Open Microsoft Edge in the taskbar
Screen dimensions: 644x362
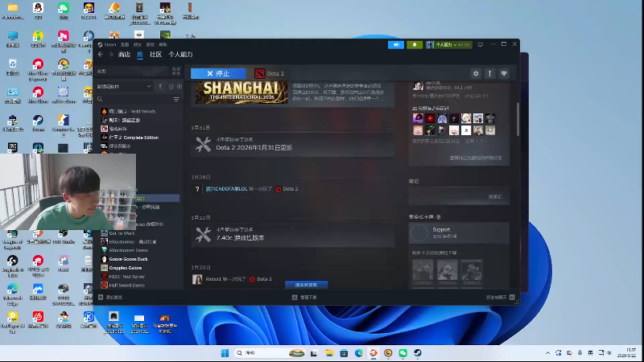pos(358,353)
